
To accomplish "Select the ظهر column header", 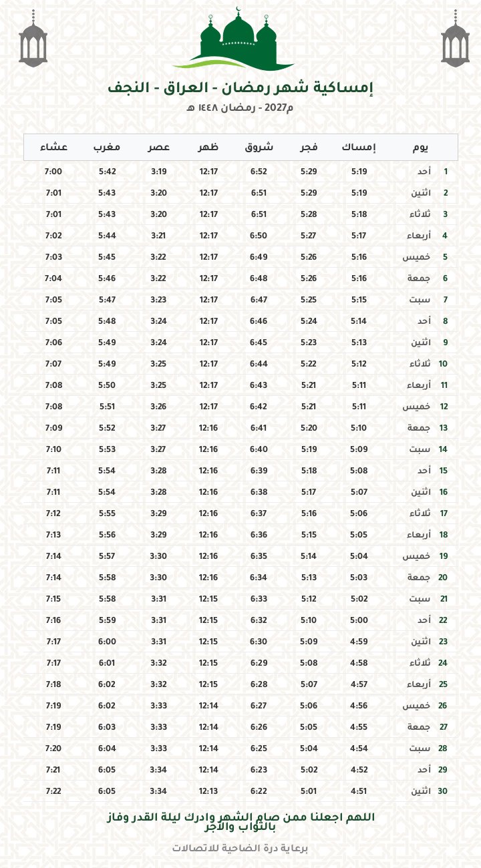I will pyautogui.click(x=208, y=148).
